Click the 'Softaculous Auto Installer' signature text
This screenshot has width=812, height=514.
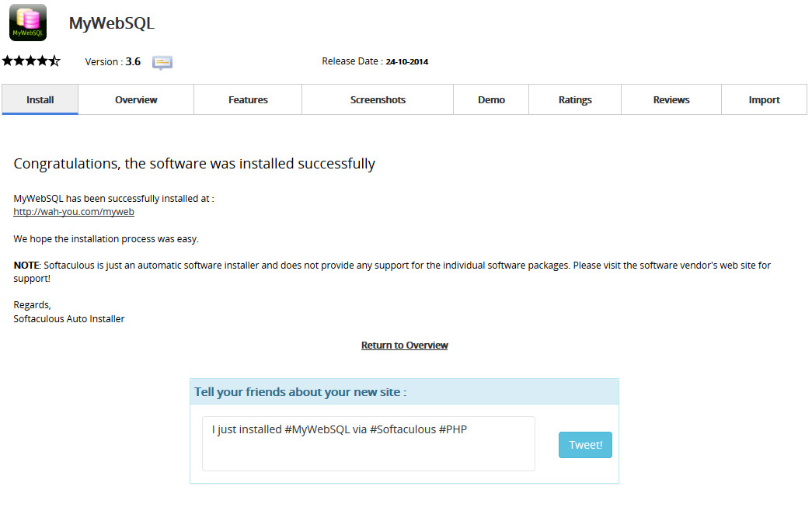click(69, 319)
